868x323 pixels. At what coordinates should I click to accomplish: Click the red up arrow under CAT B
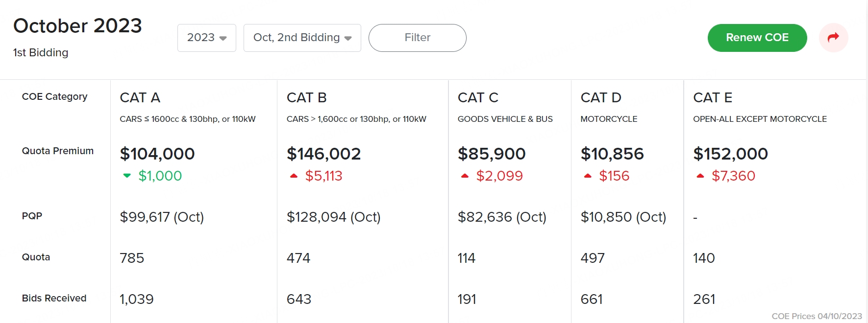pyautogui.click(x=294, y=176)
